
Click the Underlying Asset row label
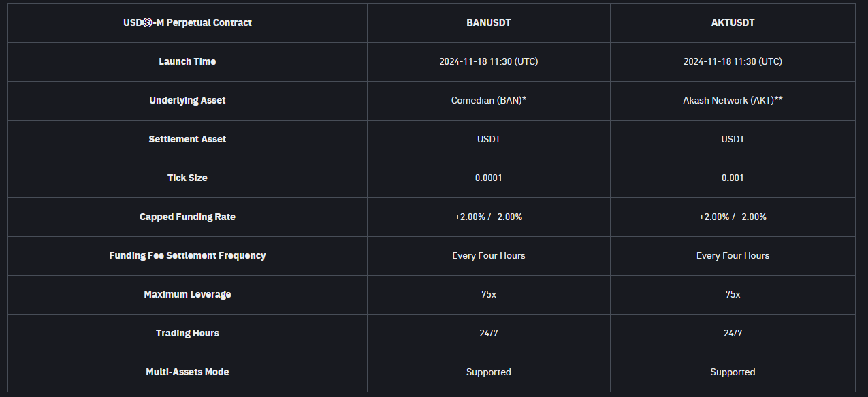(x=187, y=100)
